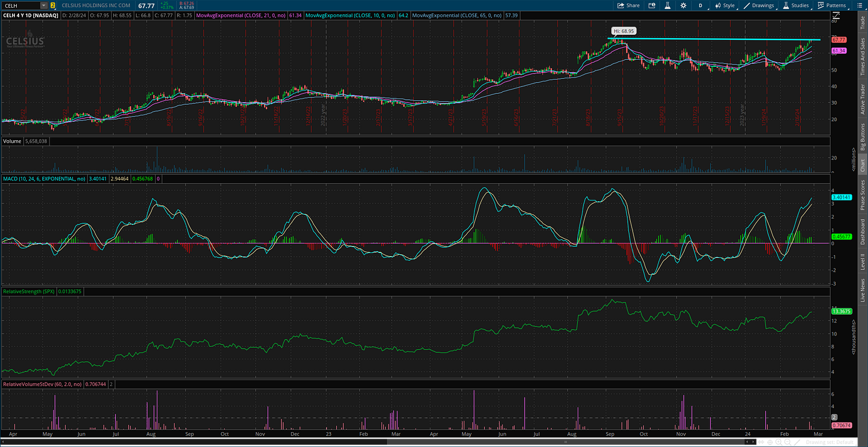Expand the CELH symbol dropdown arrow
Image resolution: width=868 pixels, height=447 pixels.
(x=44, y=5)
